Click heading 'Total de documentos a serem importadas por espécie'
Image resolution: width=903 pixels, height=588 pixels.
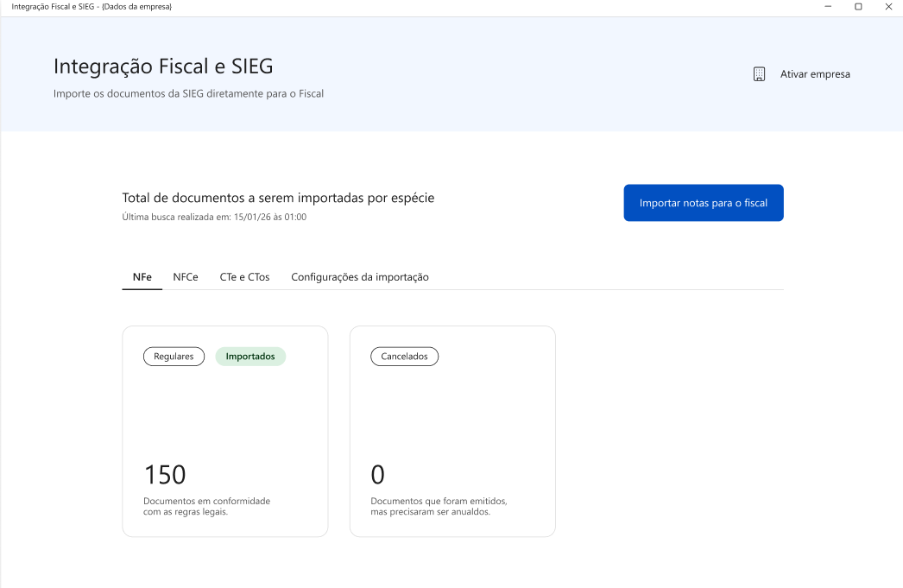pyautogui.click(x=278, y=198)
